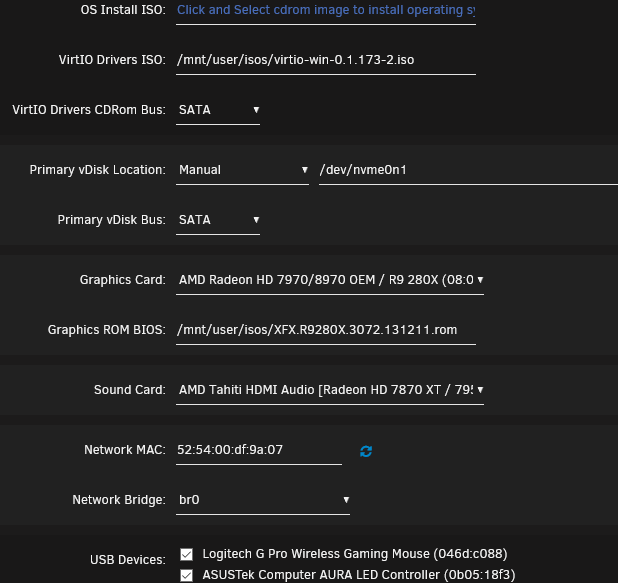
Task: Click the OS Install ISO field
Action: (326, 11)
